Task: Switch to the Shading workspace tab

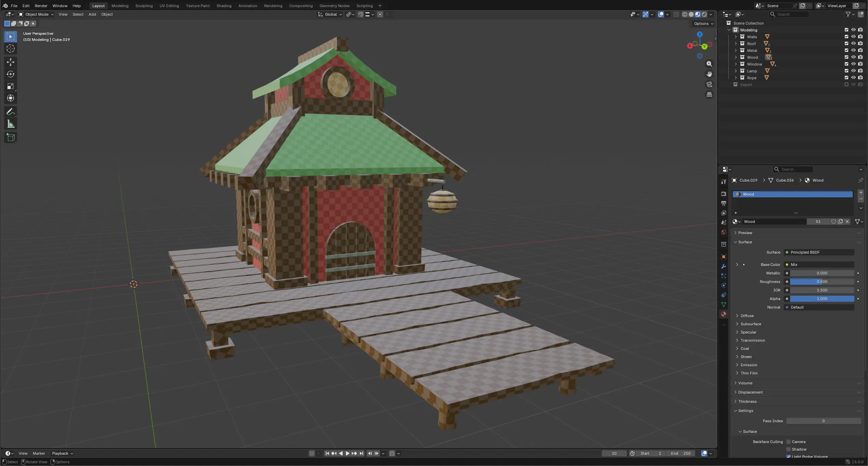Action: 224,6
